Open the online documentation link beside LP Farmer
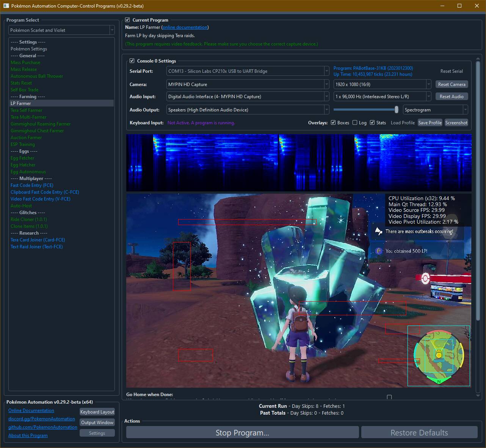 185,27
